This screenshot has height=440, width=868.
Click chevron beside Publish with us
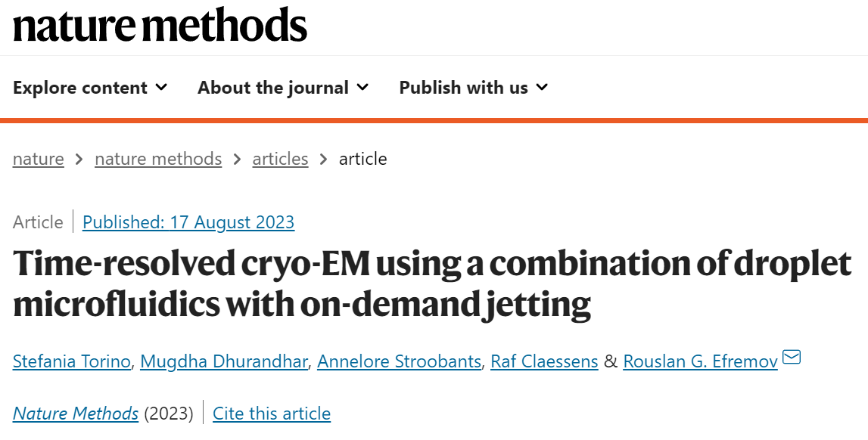point(542,87)
